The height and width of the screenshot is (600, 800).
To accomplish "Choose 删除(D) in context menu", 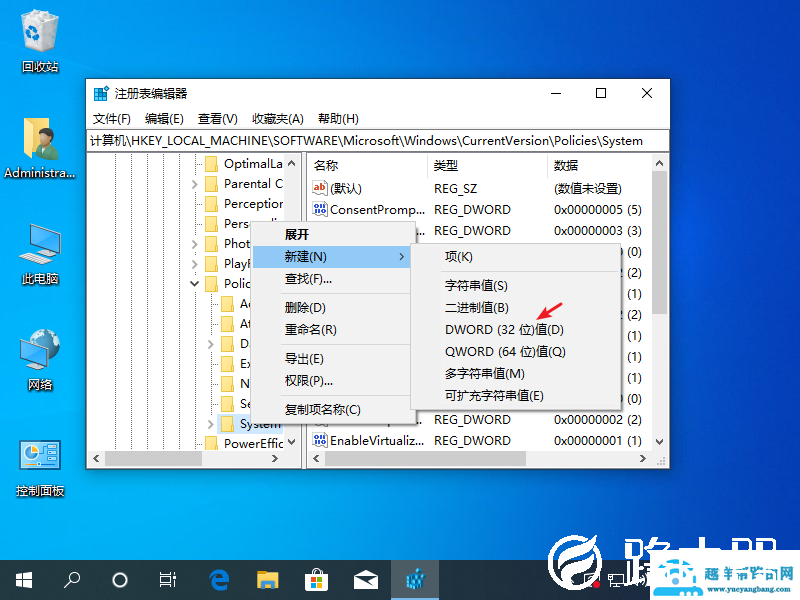I will (x=333, y=308).
